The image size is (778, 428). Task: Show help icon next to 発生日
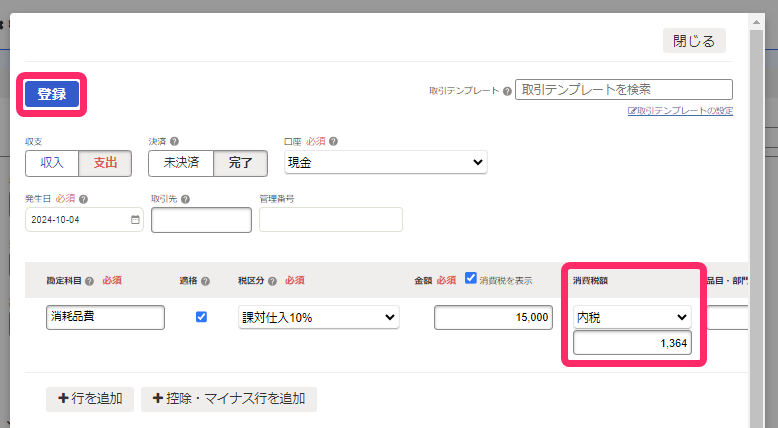coord(83,199)
